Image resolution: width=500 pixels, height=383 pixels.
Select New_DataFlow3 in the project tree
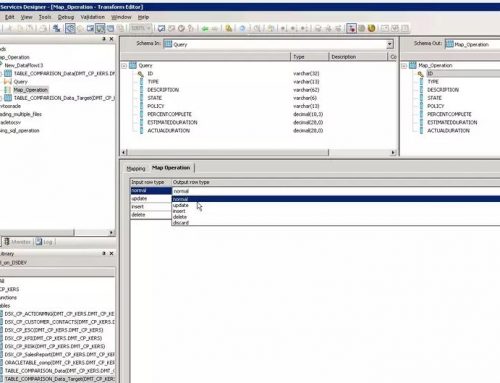pyautogui.click(x=24, y=65)
